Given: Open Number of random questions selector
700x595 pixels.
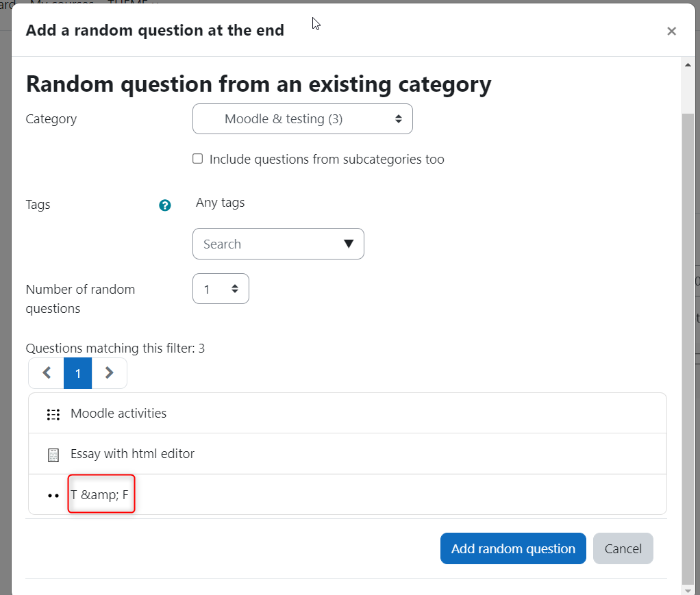Looking at the screenshot, I should (221, 289).
